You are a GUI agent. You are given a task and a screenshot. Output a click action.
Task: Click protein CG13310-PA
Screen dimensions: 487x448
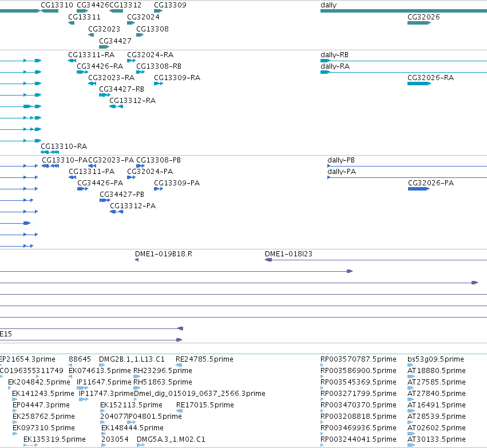click(65, 160)
